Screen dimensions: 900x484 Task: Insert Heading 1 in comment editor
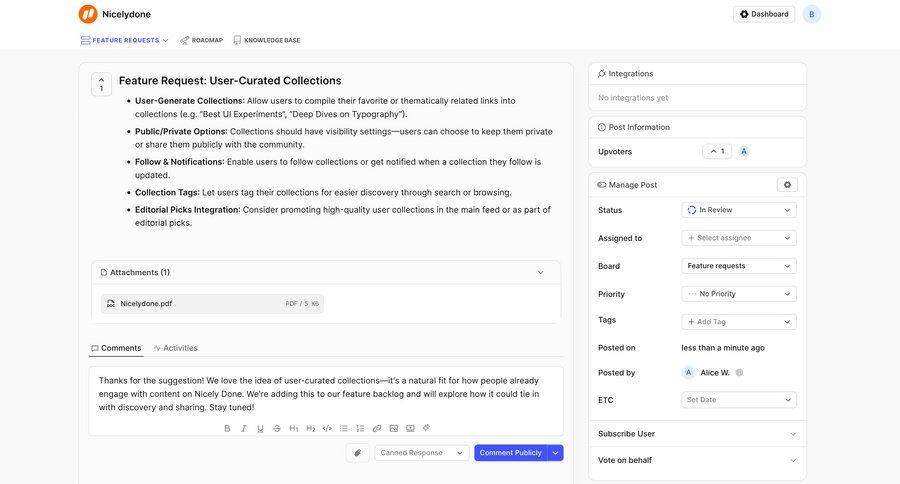point(294,428)
